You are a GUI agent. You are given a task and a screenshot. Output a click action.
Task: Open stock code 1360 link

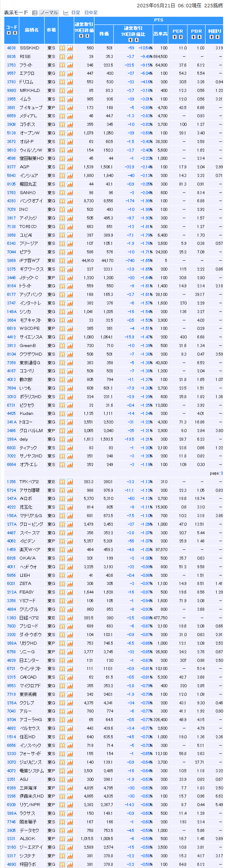point(12,617)
